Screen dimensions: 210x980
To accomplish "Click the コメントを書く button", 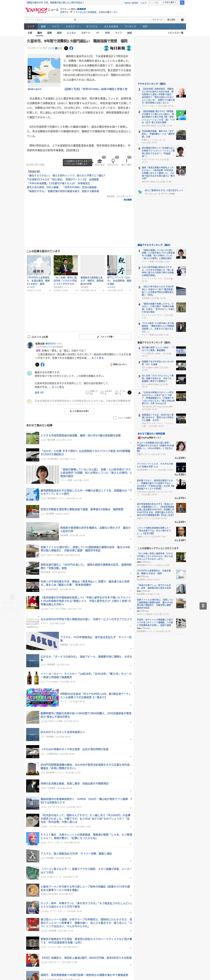I will 105,337.
